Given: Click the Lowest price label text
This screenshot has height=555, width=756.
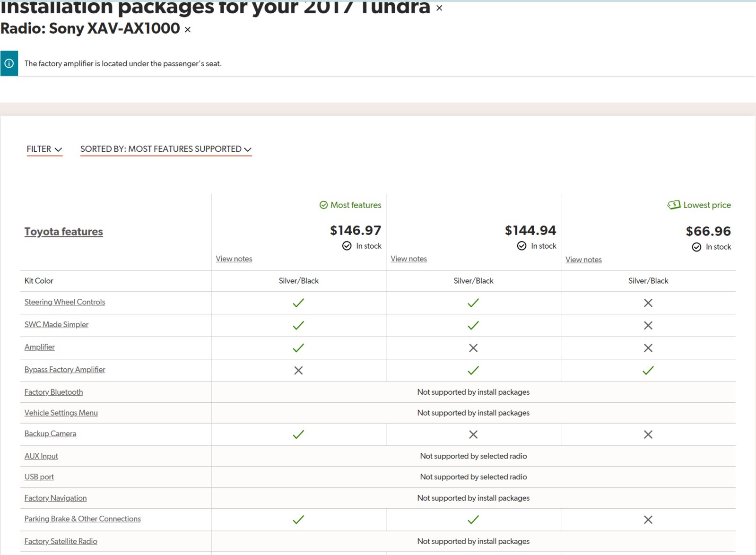Looking at the screenshot, I should (x=707, y=205).
